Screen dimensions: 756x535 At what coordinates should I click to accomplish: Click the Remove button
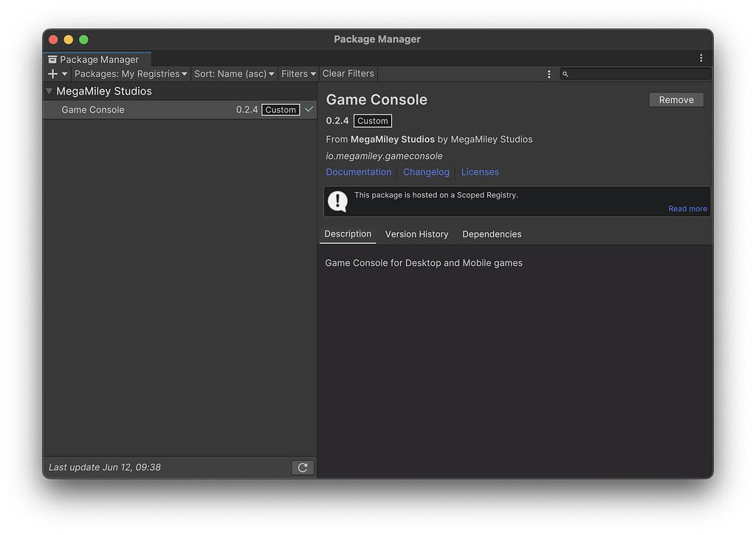(676, 99)
